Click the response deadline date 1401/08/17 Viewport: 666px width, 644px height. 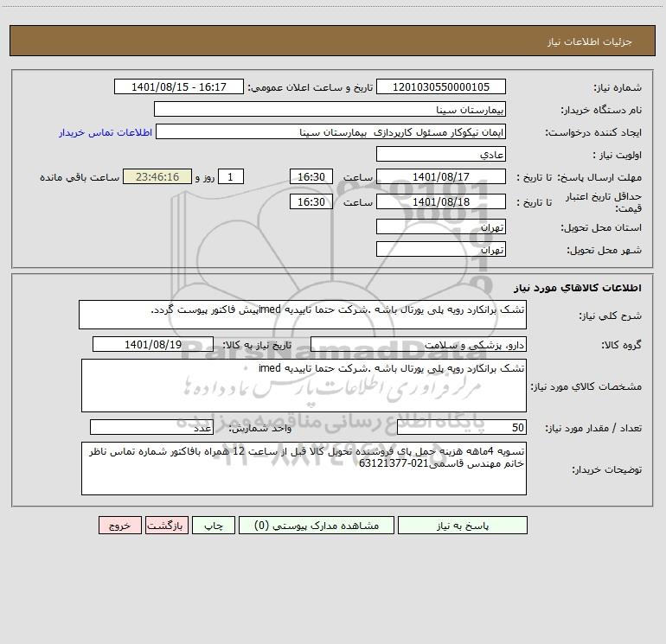441,176
